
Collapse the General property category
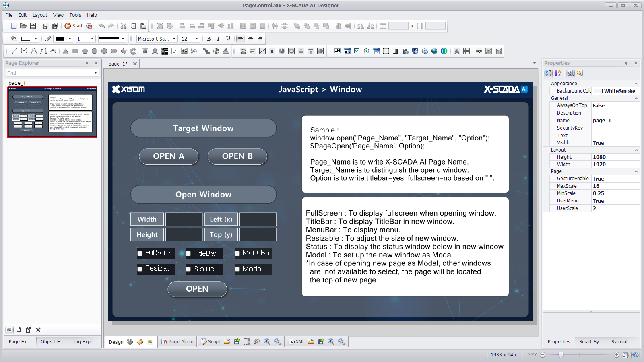click(636, 98)
